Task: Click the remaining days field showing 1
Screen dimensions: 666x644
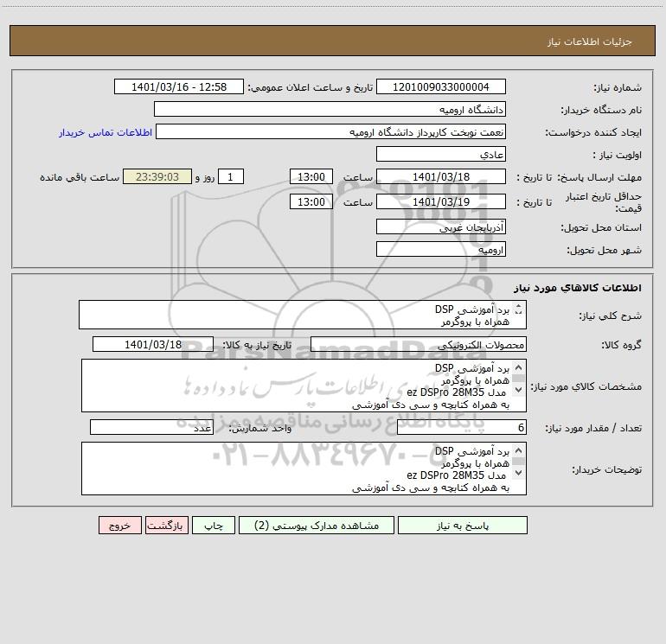Action: pyautogui.click(x=231, y=176)
